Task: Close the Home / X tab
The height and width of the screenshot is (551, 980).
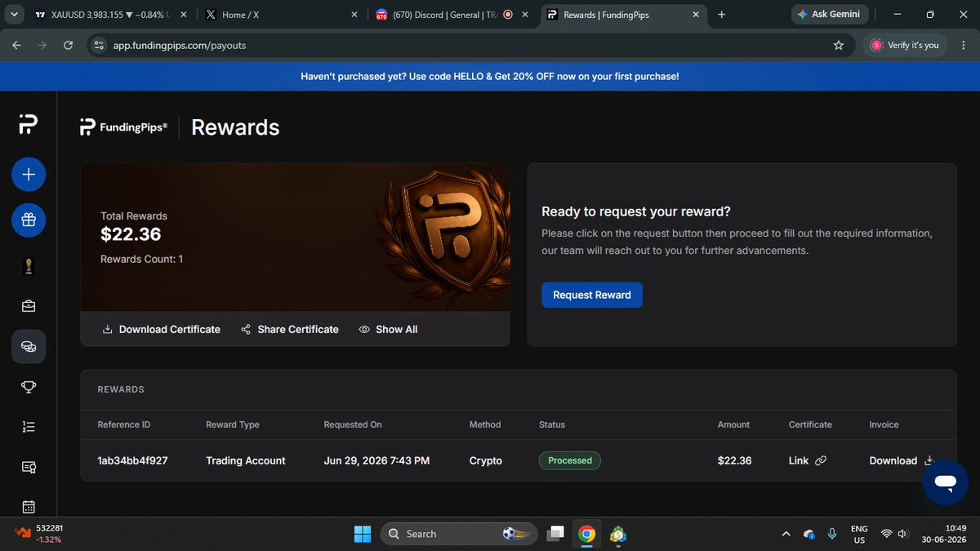Action: coord(354,15)
